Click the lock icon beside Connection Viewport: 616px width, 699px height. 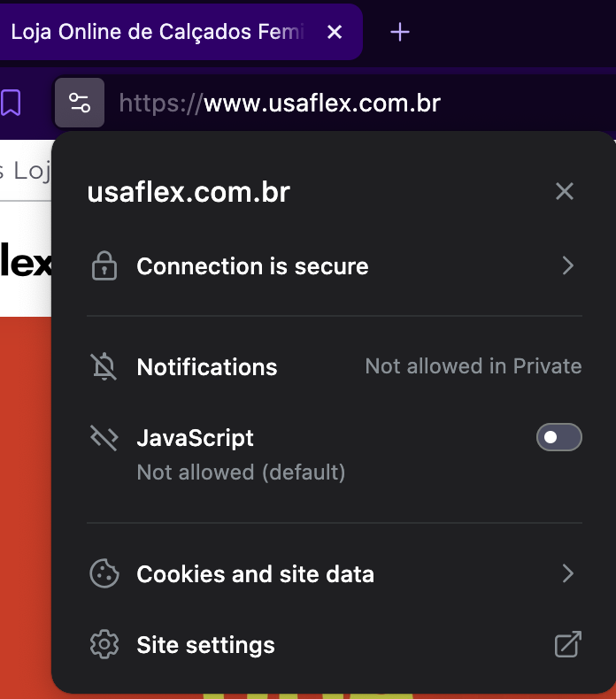click(x=104, y=266)
